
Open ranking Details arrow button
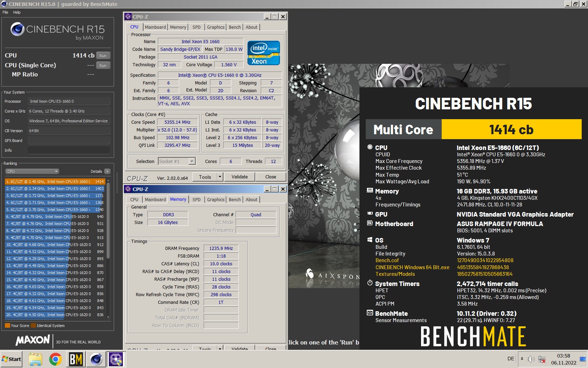click(x=107, y=171)
